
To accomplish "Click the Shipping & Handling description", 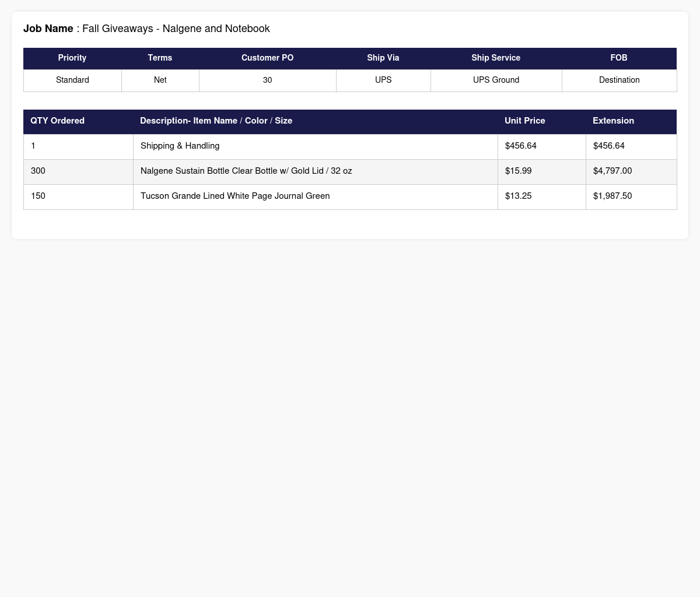I will pos(315,146).
